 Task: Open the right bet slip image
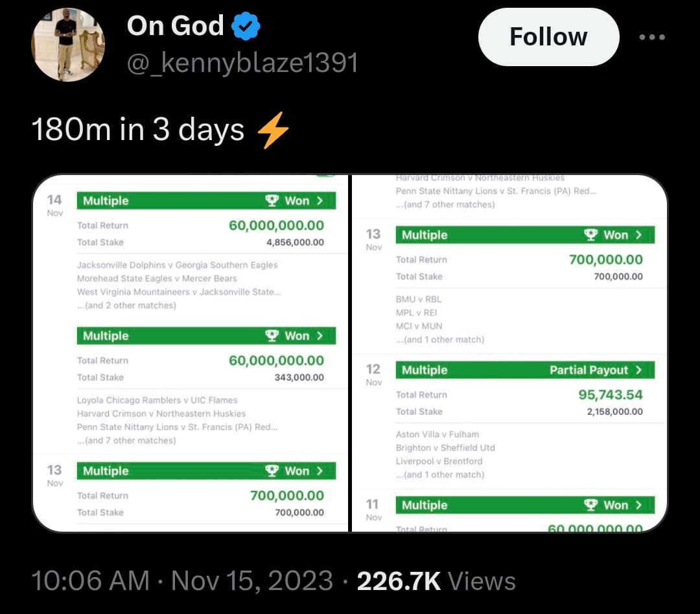point(509,353)
